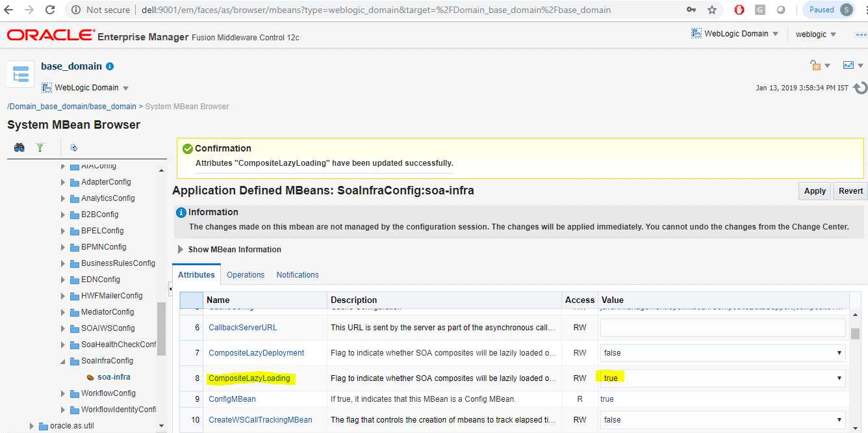Expand the AnalyticsConfig tree node

(63, 198)
